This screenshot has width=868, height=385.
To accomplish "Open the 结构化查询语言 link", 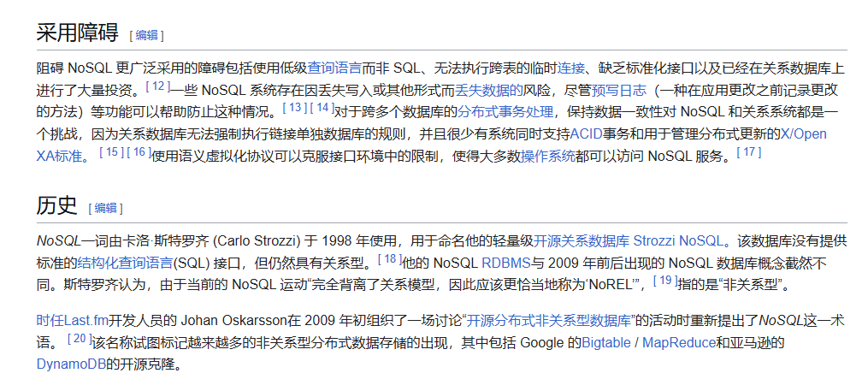I will click(x=126, y=263).
